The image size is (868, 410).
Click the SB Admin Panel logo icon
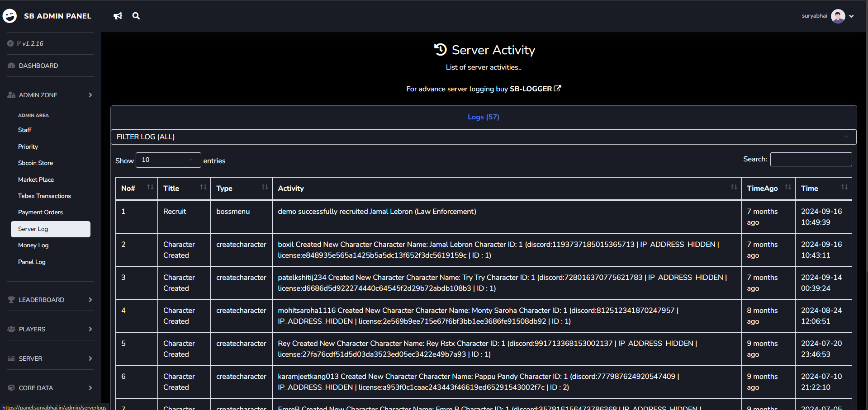point(9,16)
